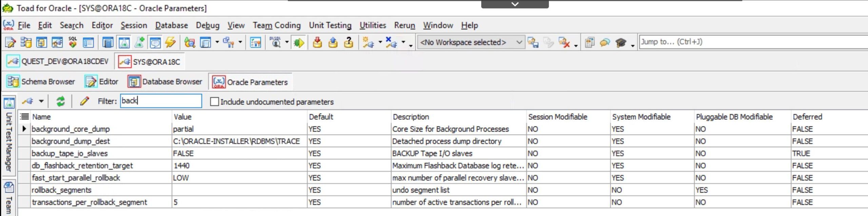
Task: Open the Team Coding menu
Action: (x=277, y=25)
